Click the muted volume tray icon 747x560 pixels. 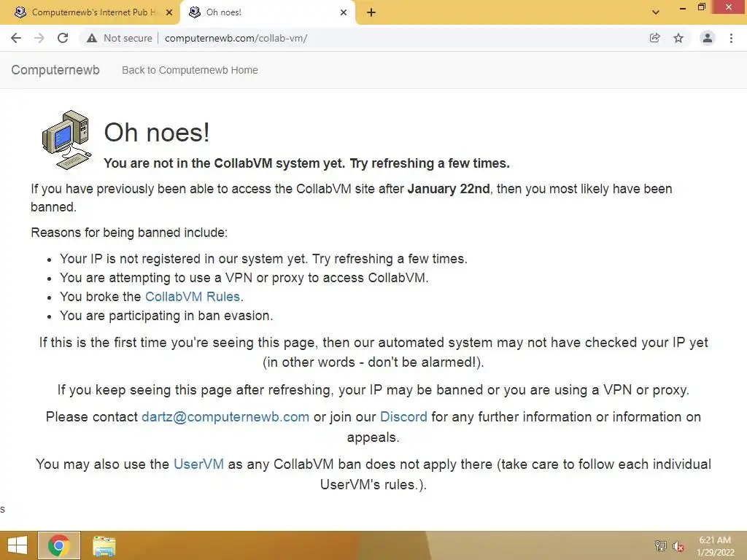(678, 546)
